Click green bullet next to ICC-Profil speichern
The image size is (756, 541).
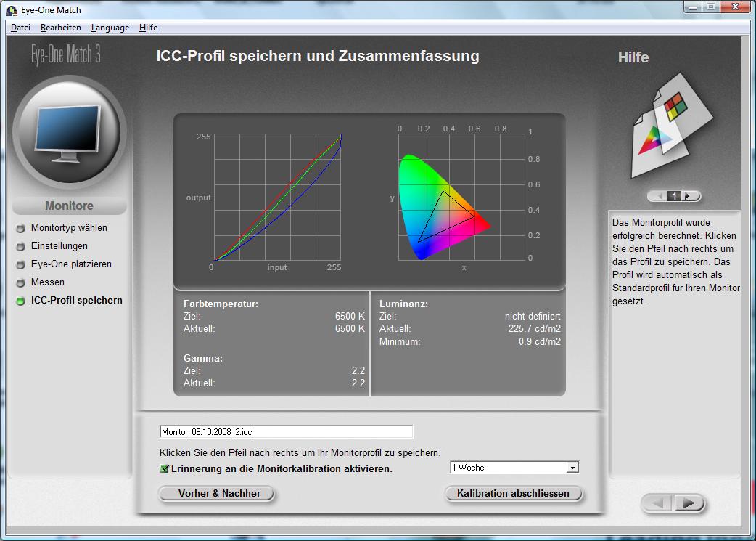pos(21,301)
